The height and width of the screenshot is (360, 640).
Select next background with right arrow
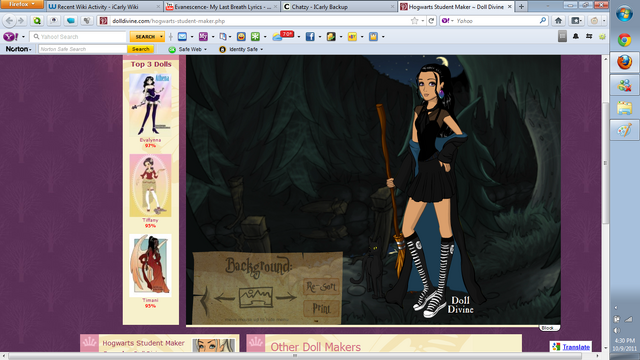pyautogui.click(x=286, y=297)
